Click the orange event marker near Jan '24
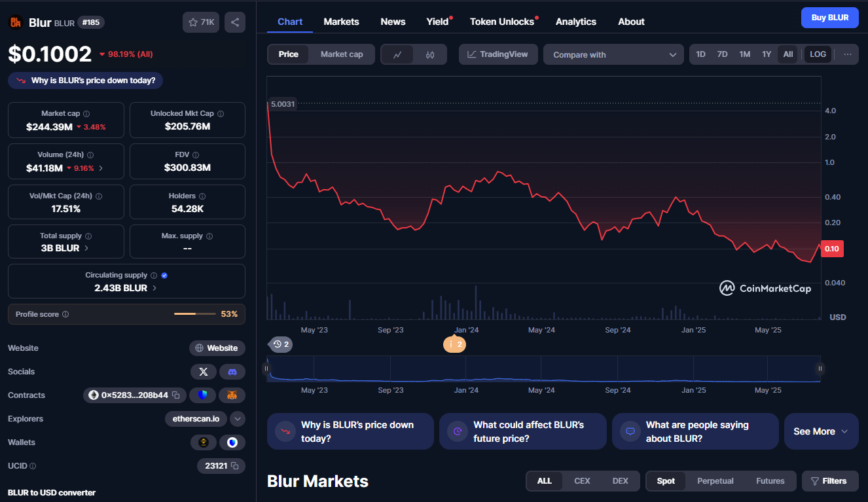Viewport: 868px width, 502px height. pyautogui.click(x=455, y=344)
